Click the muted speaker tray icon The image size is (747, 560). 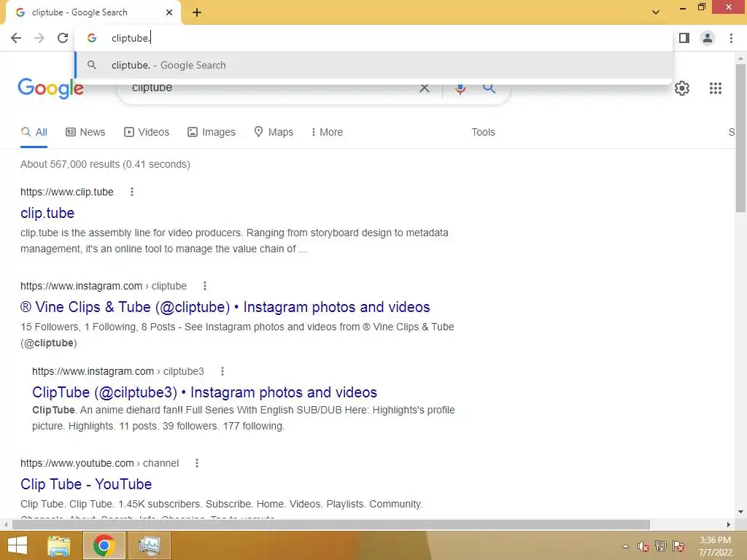[x=643, y=546]
